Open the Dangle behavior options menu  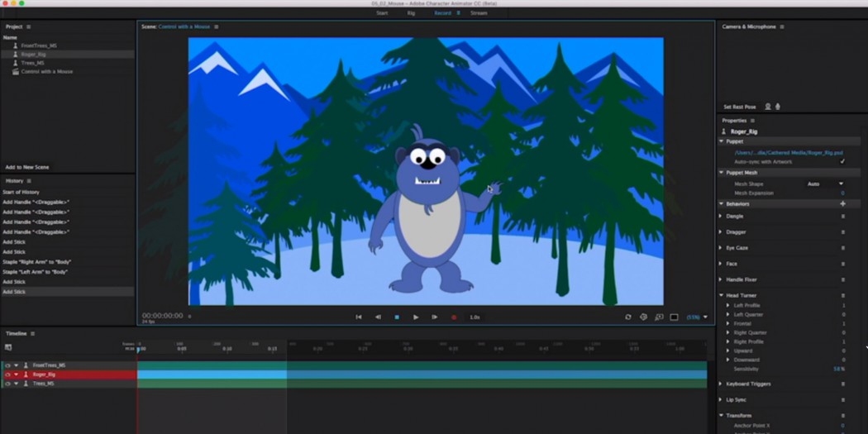pos(843,217)
